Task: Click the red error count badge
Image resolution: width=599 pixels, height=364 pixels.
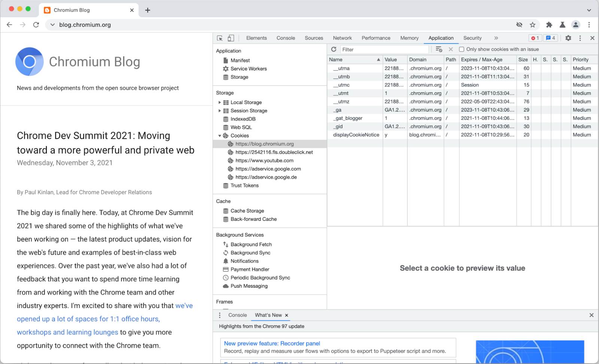Action: point(535,38)
